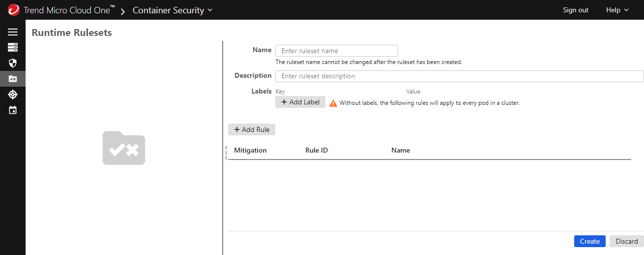Click the Mitigation column header
The height and width of the screenshot is (255, 644).
coord(250,150)
